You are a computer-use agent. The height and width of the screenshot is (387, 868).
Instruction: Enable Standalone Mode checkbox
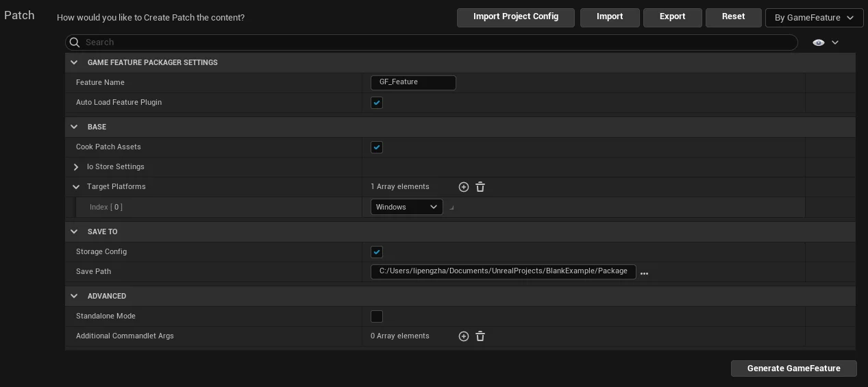click(377, 316)
